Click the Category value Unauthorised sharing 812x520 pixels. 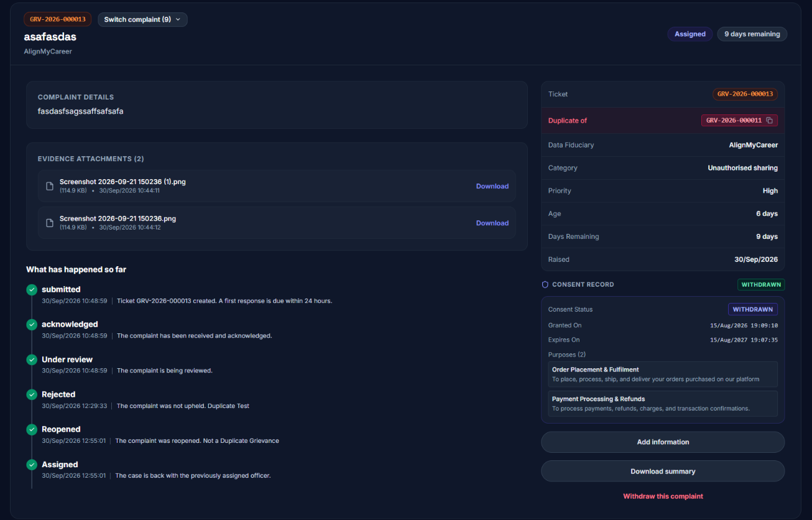click(743, 168)
